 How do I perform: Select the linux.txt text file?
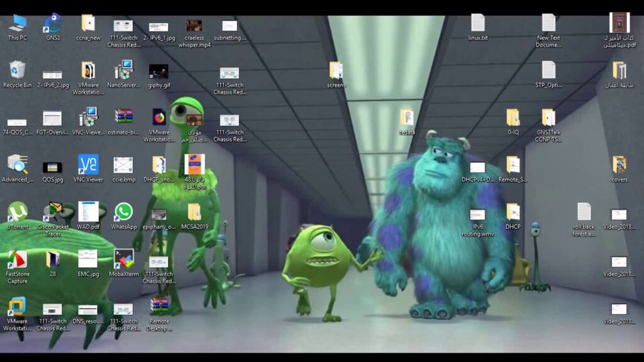coord(478,24)
